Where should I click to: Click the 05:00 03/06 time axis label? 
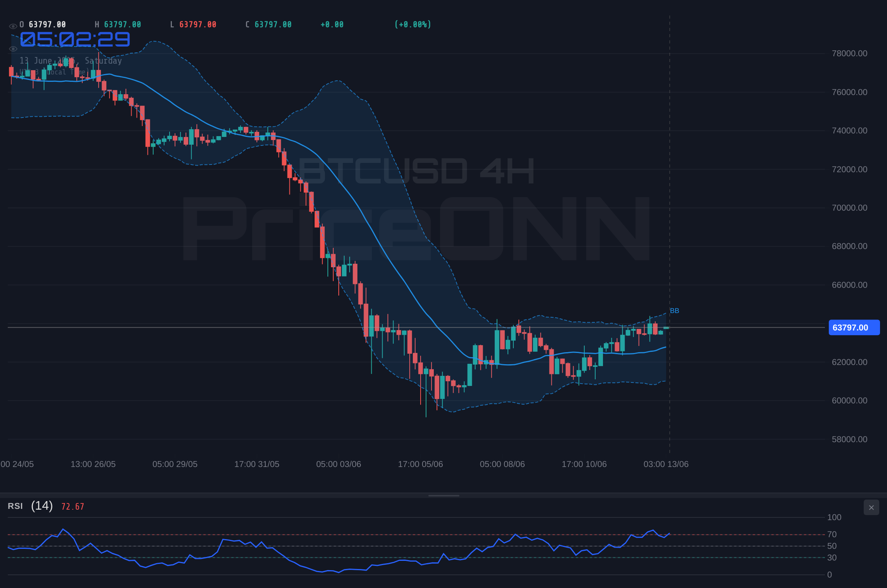(x=339, y=464)
